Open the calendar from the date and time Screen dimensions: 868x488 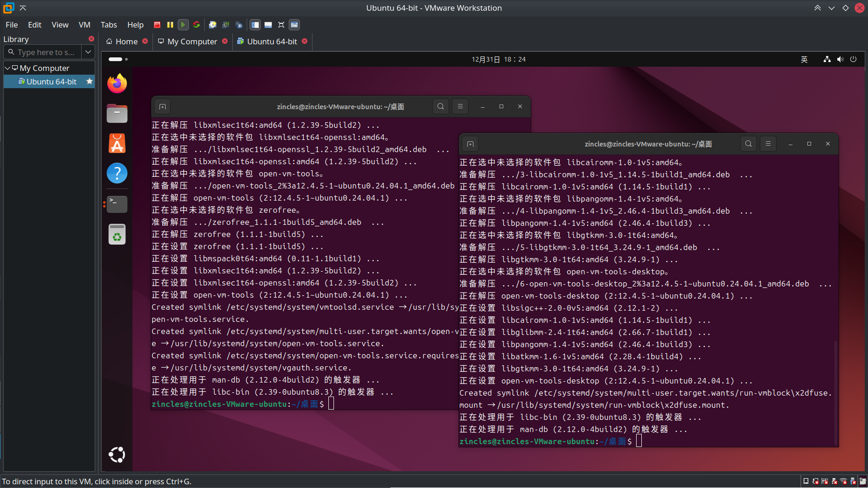(499, 59)
